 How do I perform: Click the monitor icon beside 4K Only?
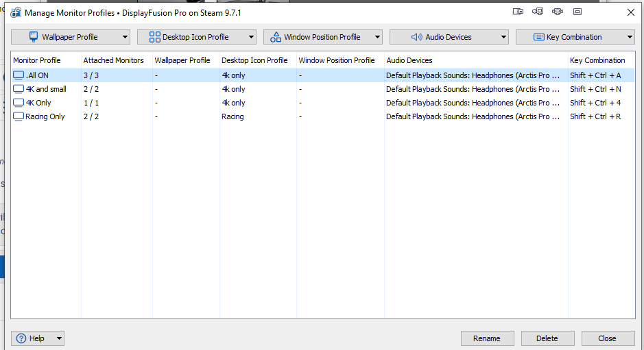(19, 103)
